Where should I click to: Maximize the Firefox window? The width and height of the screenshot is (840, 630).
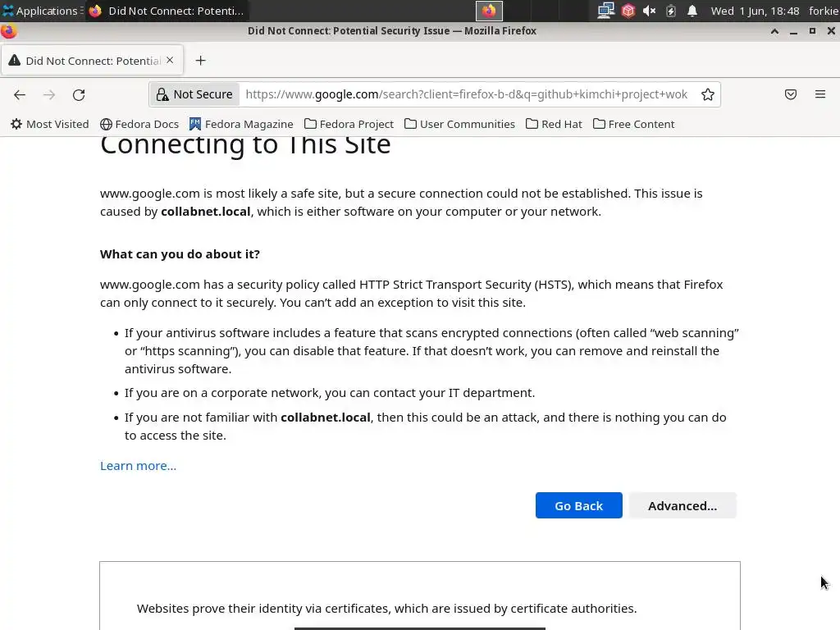pyautogui.click(x=813, y=31)
